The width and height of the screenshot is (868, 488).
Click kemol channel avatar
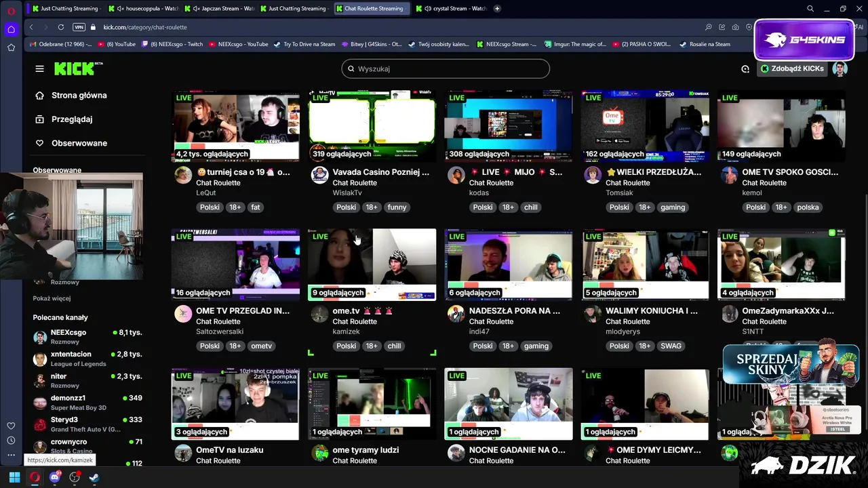pyautogui.click(x=729, y=175)
